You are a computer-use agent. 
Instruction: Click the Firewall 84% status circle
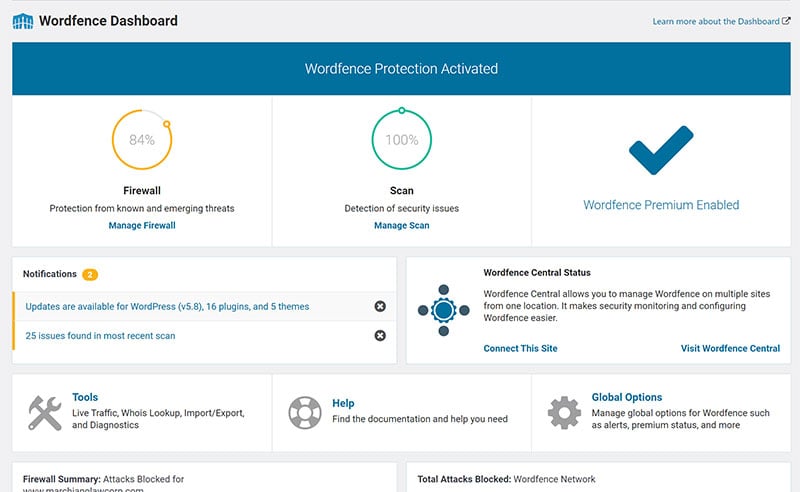tap(142, 139)
